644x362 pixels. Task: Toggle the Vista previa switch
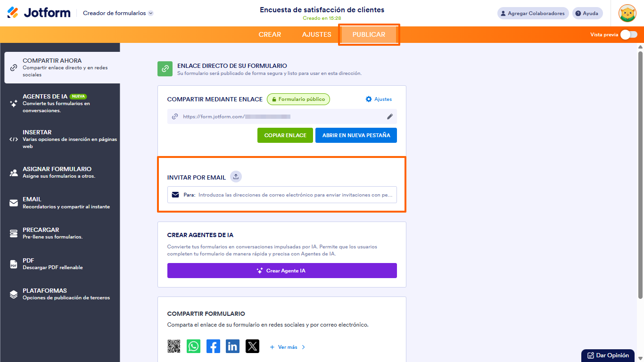click(629, 34)
